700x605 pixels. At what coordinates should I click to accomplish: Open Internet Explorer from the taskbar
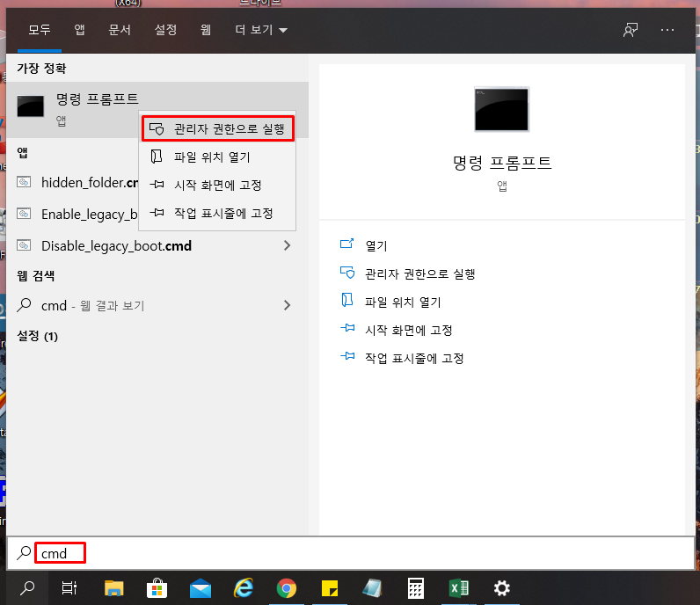pos(244,588)
